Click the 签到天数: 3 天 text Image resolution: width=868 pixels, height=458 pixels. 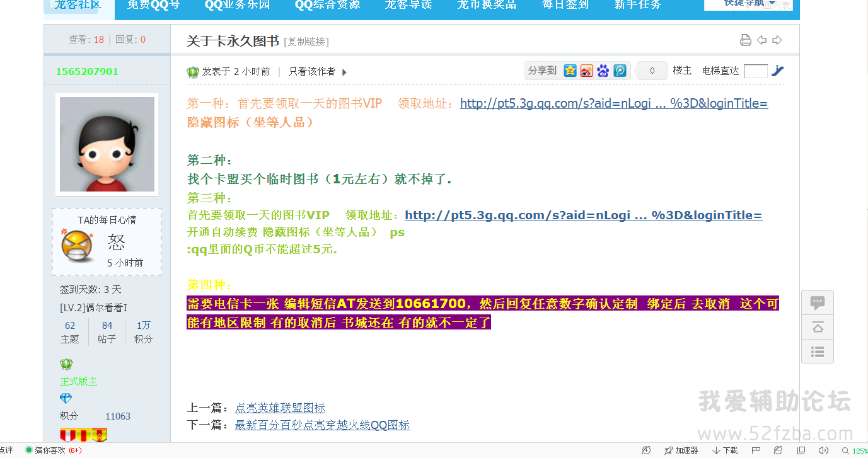90,290
